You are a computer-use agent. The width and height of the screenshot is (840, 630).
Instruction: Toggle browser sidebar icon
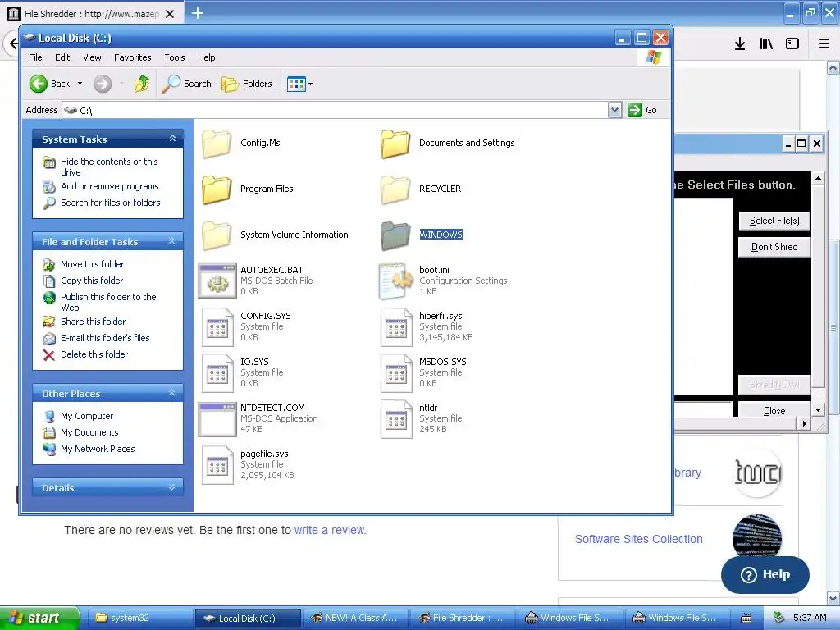(x=792, y=44)
